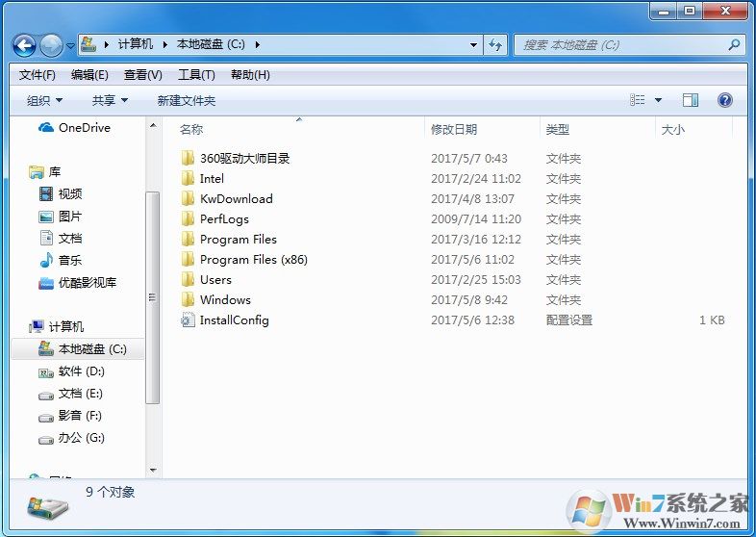Sort by 类型 column header
The image size is (756, 537).
(557, 129)
